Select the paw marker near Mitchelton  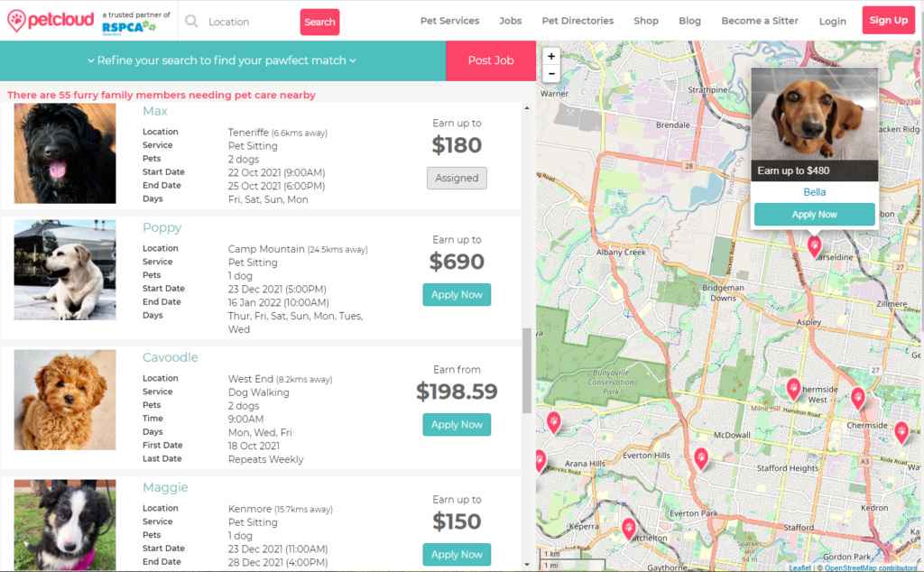coord(629,528)
